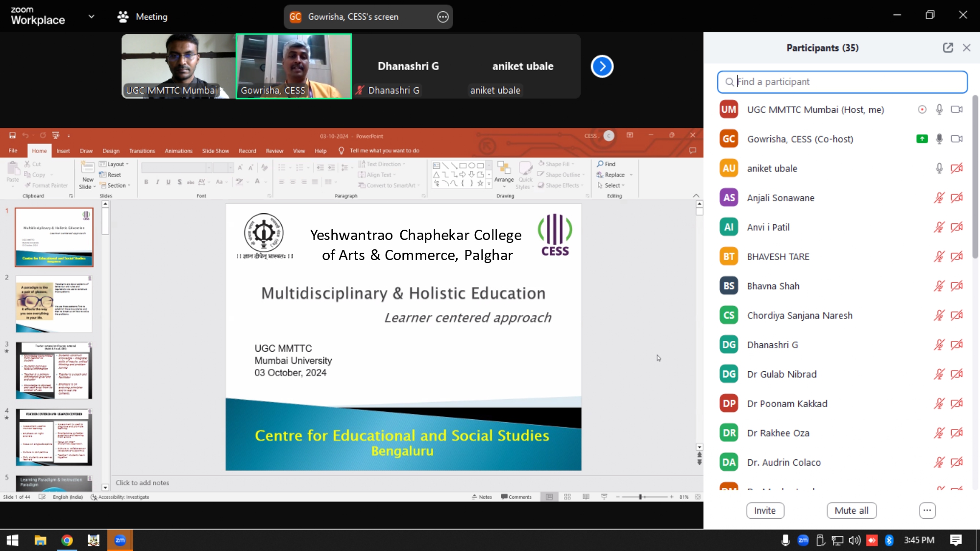Click the Save icon in PowerPoint title bar
The height and width of the screenshot is (551, 980).
coord(12,136)
